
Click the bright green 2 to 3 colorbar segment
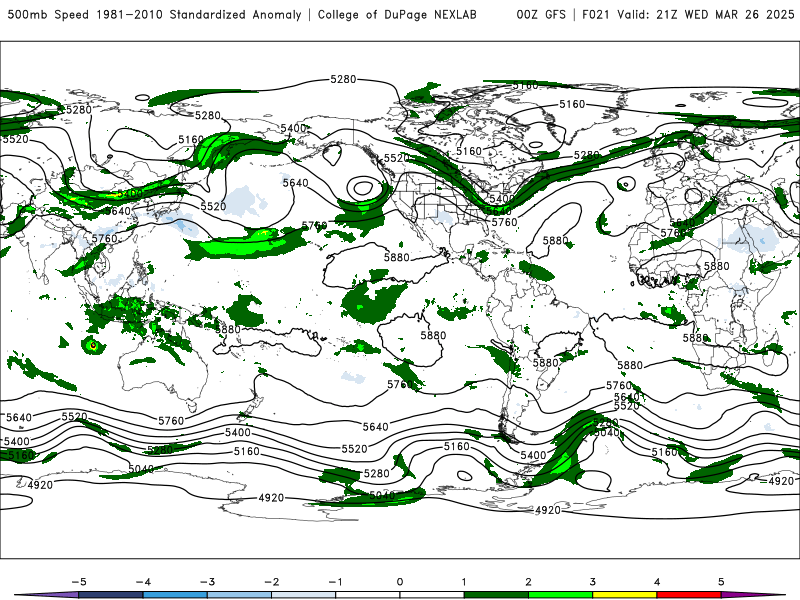[x=560, y=595]
